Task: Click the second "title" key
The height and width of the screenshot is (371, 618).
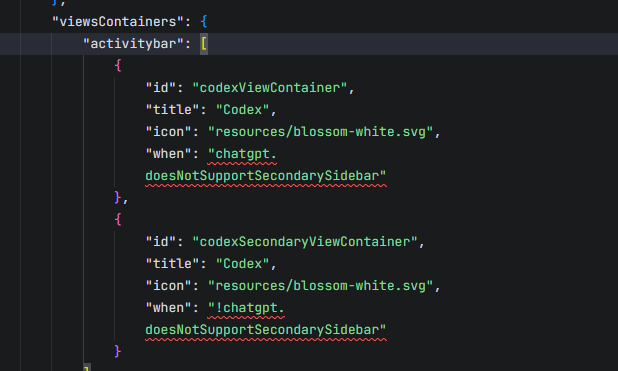Action: pyautogui.click(x=172, y=263)
